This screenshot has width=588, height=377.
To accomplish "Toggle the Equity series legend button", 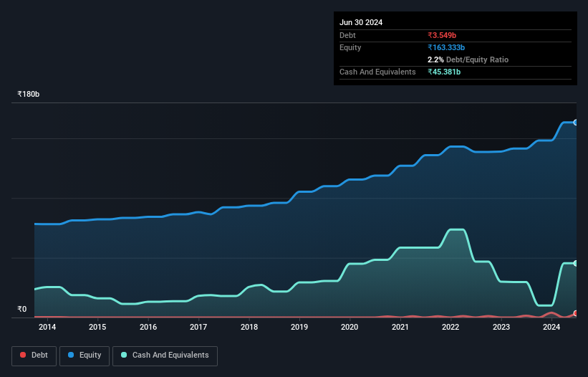I will [85, 355].
